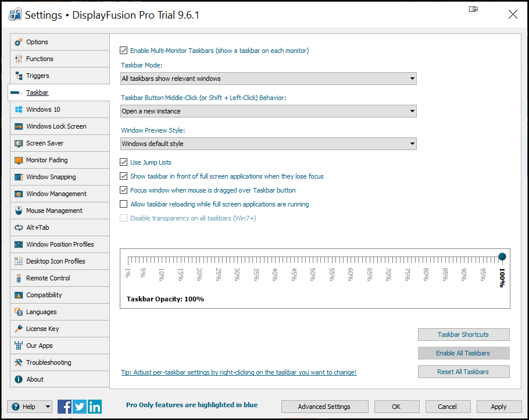The height and width of the screenshot is (420, 529).
Task: Click the Window Snapping icon
Action: click(x=19, y=177)
